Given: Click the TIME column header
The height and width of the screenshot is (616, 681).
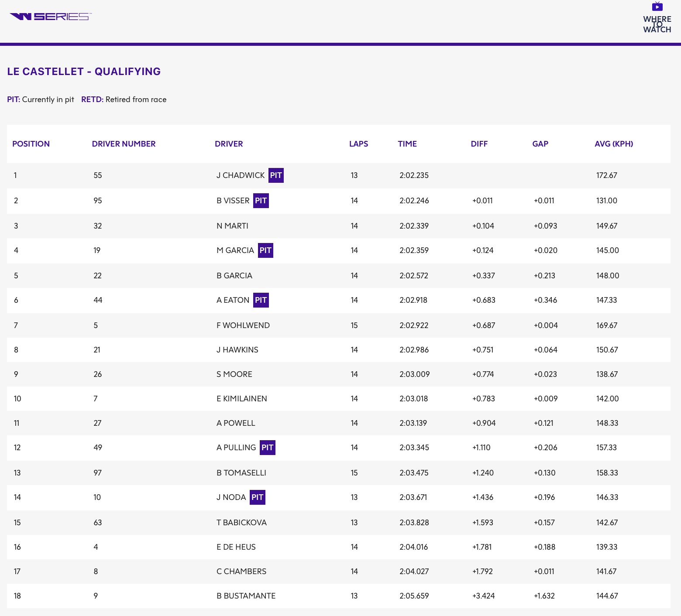Looking at the screenshot, I should tap(407, 144).
